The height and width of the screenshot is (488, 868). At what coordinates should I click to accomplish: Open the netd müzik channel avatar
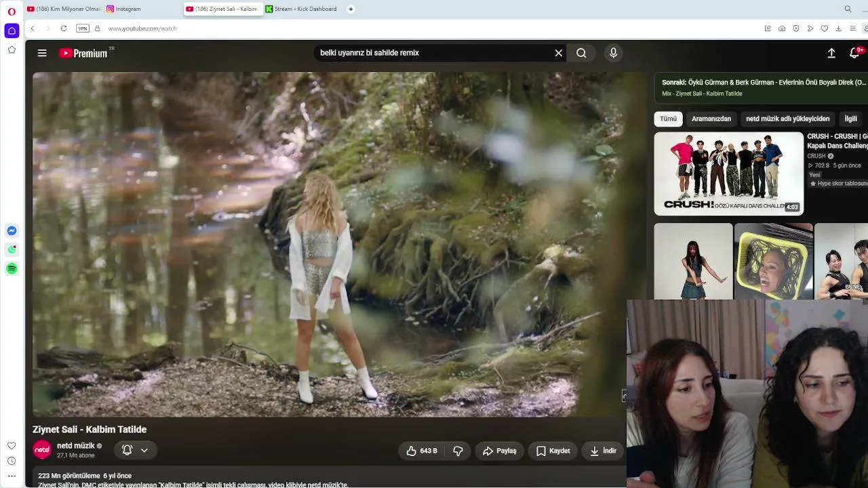pyautogui.click(x=42, y=449)
